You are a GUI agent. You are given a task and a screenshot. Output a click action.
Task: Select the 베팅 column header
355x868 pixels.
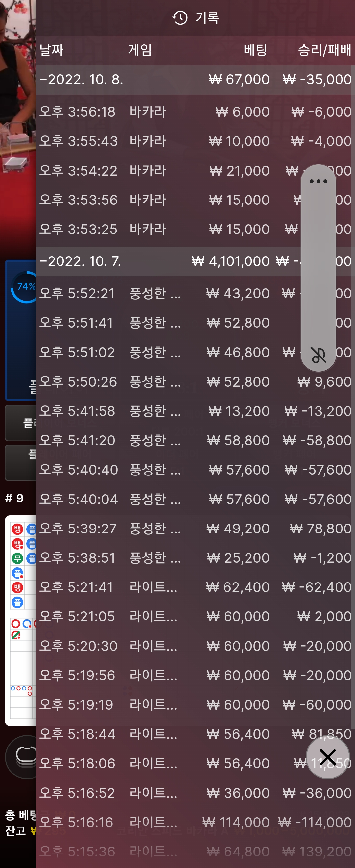point(255,50)
